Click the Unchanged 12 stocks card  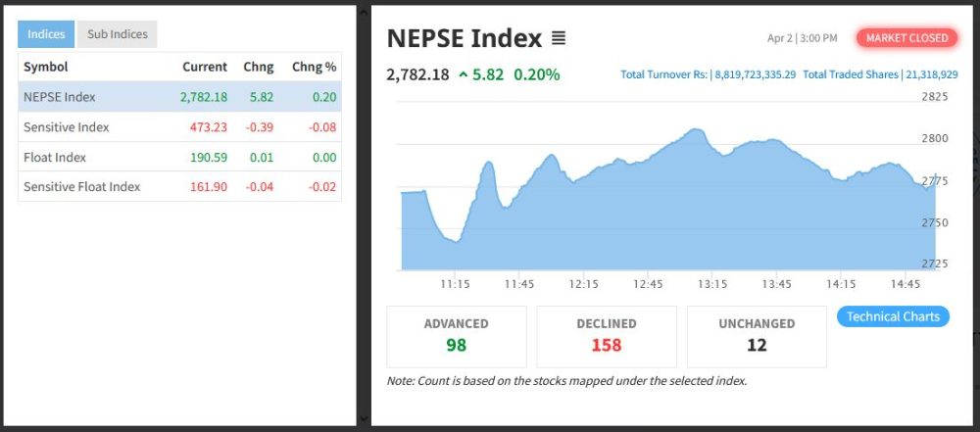[757, 336]
